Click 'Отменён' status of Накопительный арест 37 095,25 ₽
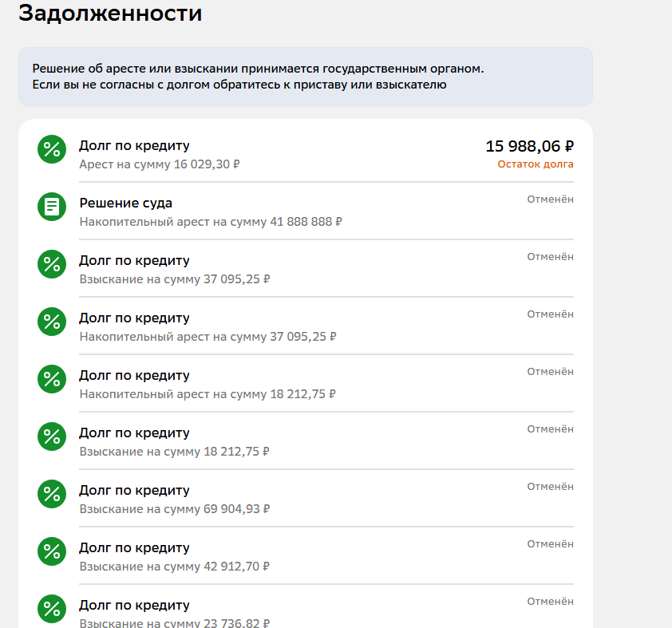 pos(550,314)
